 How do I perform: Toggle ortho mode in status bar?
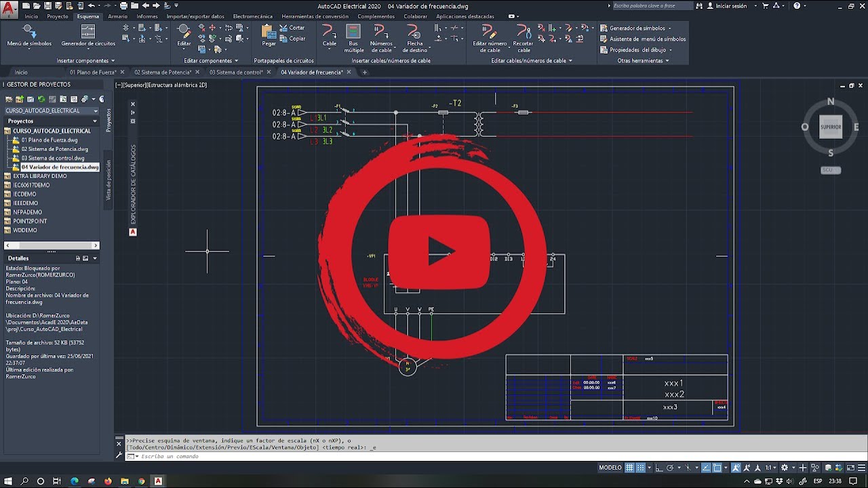pyautogui.click(x=659, y=468)
